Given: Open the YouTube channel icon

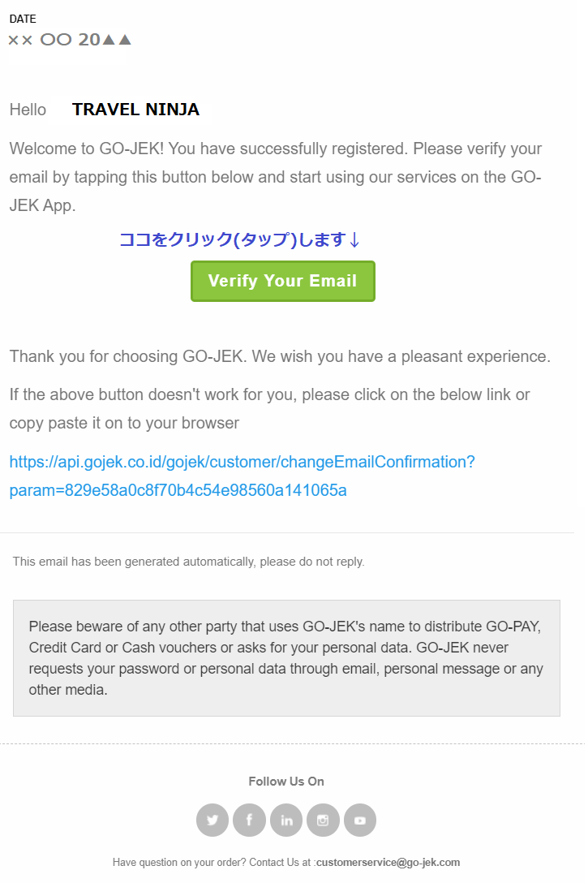Looking at the screenshot, I should click(x=360, y=820).
